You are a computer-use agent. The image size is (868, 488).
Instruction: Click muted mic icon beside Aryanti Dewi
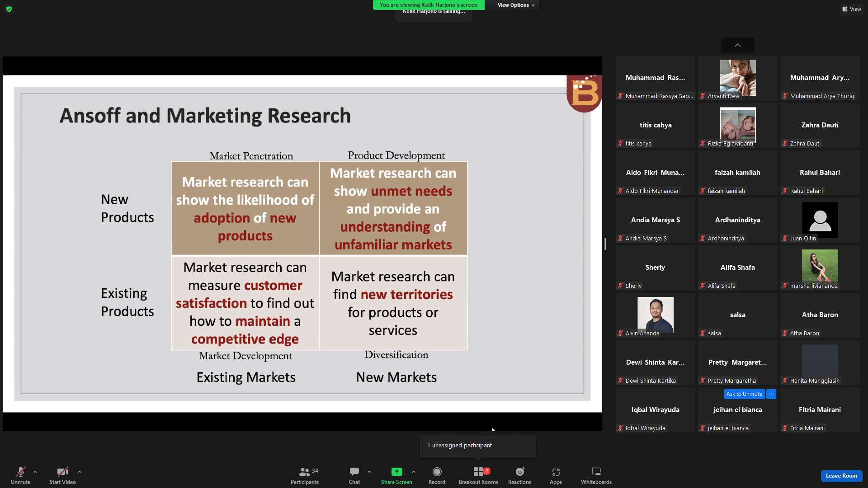(x=703, y=96)
